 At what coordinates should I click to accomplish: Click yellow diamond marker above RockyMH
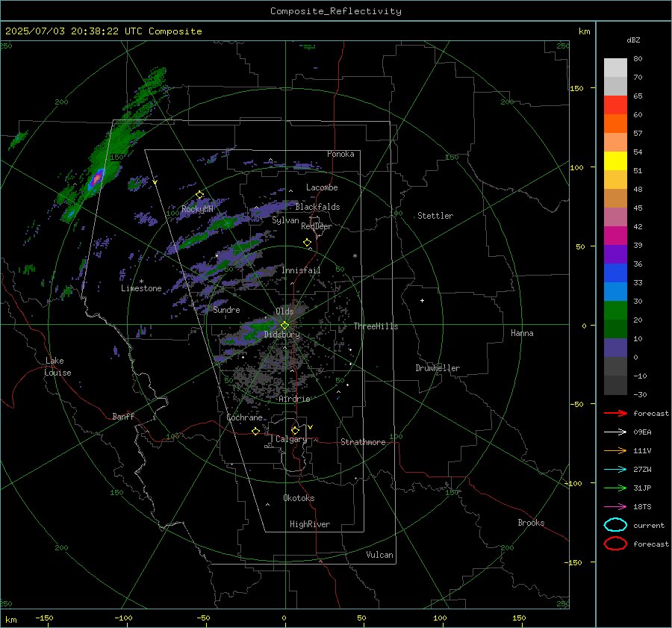pos(199,195)
